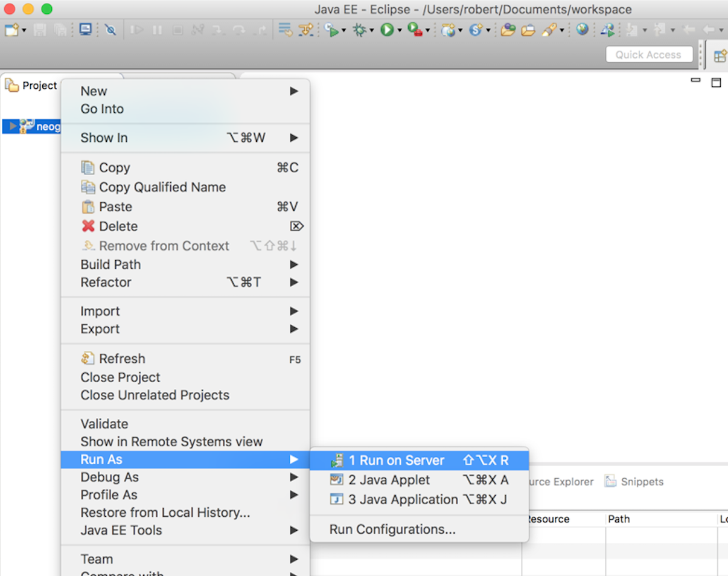Click the Step Return icon
The image size is (728, 576).
259,30
